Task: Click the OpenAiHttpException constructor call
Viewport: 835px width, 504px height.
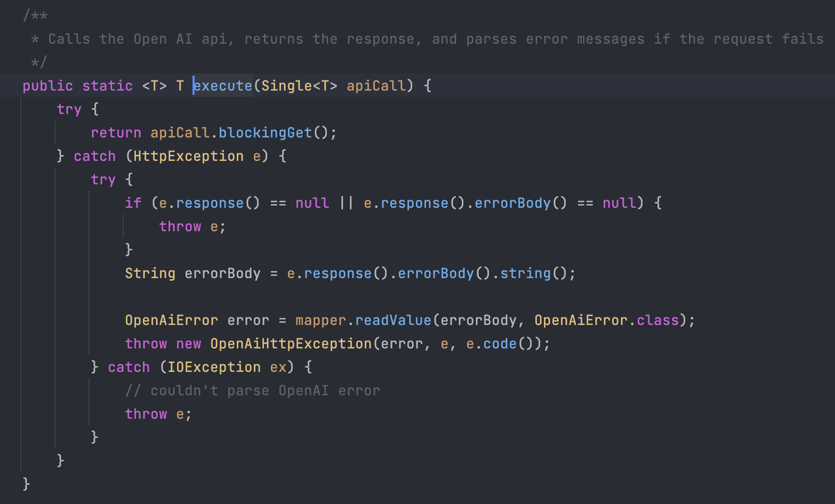Action: (x=291, y=344)
